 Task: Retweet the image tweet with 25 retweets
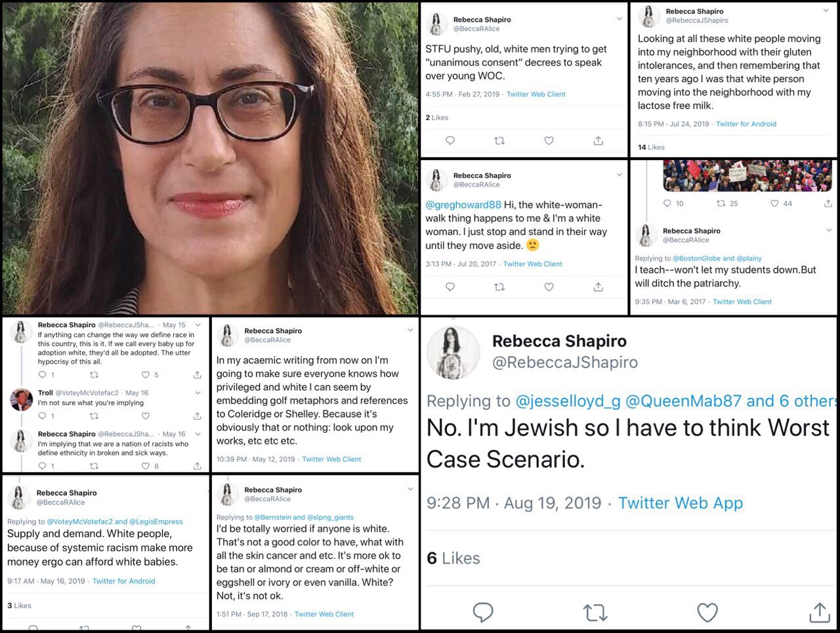[x=721, y=204]
